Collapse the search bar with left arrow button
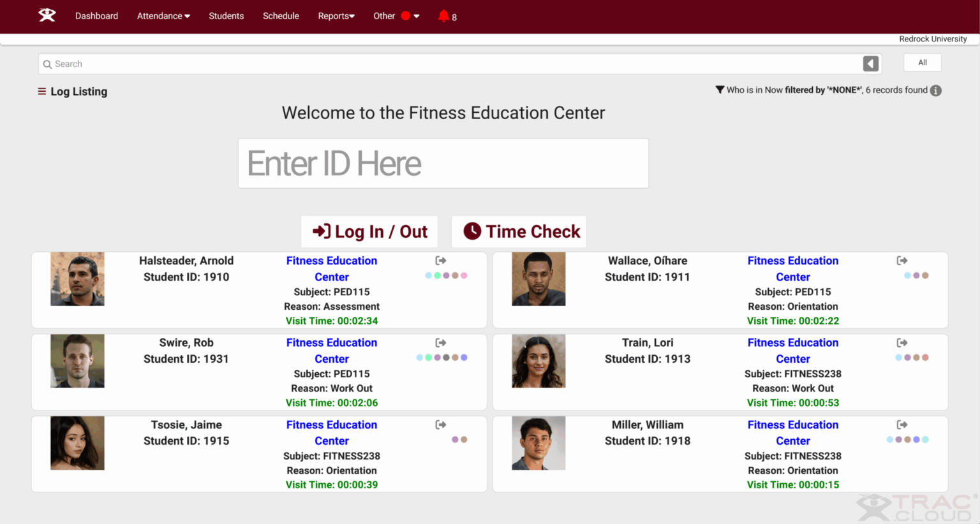Screen dimensions: 980x524 (x=871, y=64)
